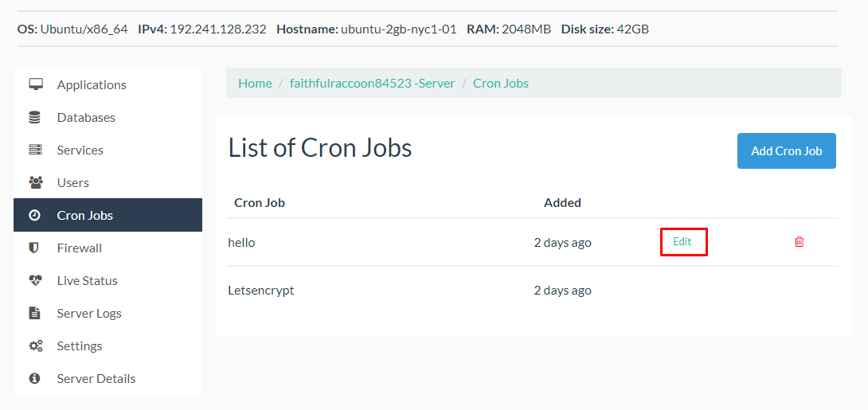Edit the hello cron job
The height and width of the screenshot is (410, 868).
[x=682, y=242]
